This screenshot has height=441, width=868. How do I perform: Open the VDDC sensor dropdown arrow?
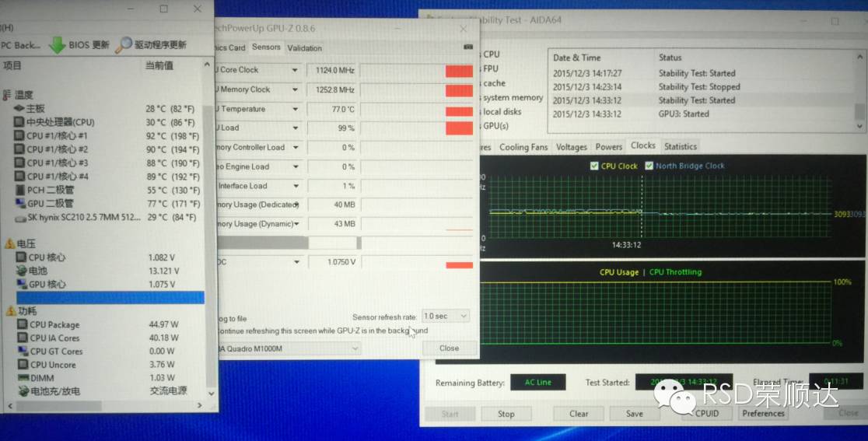(296, 262)
